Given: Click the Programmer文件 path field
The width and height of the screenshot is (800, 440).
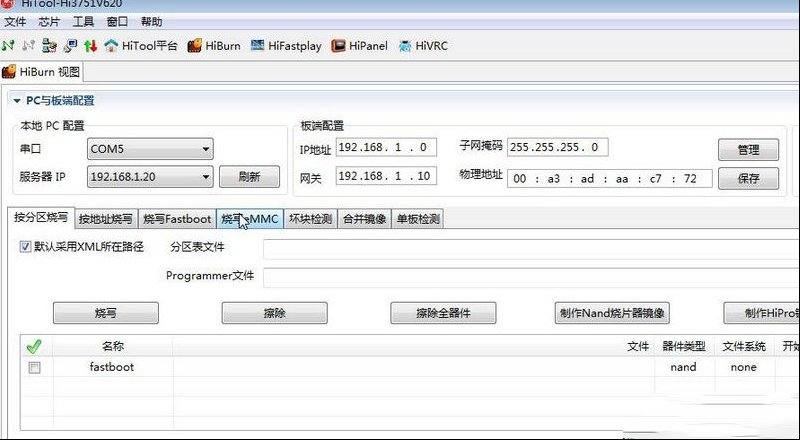Looking at the screenshot, I should click(x=531, y=278).
